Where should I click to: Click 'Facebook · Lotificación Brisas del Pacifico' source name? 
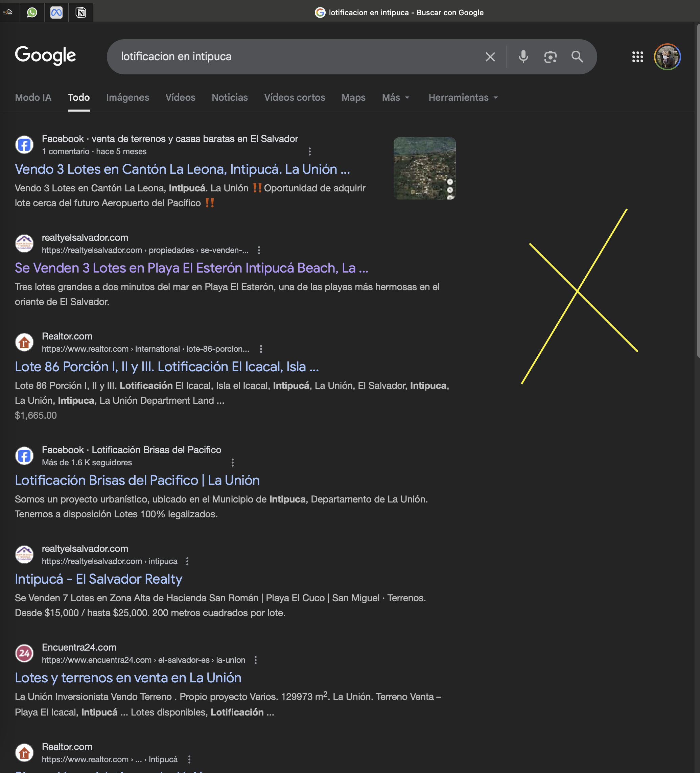[132, 450]
